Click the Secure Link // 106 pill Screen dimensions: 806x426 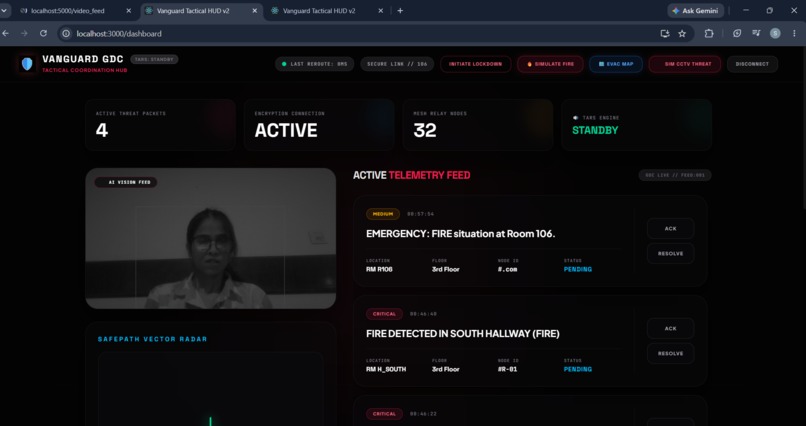coord(397,64)
